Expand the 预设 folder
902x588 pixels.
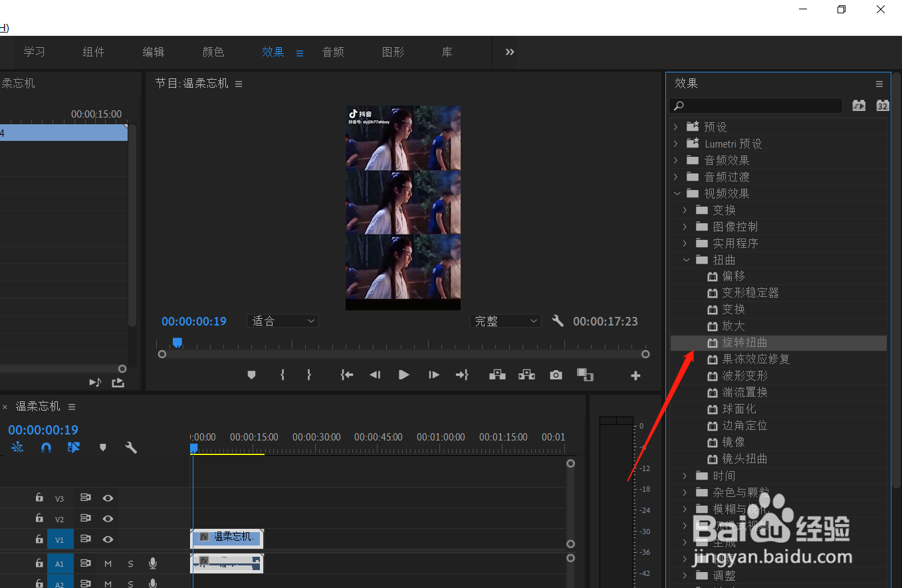(x=676, y=126)
